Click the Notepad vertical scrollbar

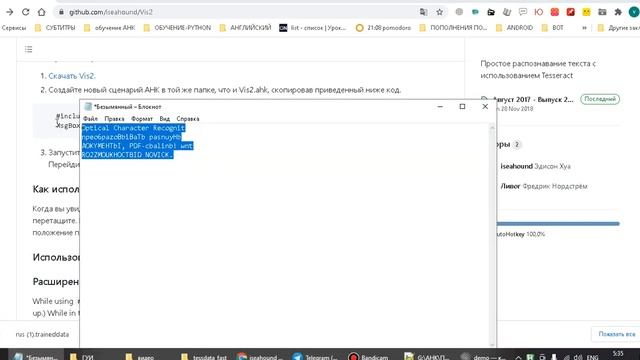point(492,235)
